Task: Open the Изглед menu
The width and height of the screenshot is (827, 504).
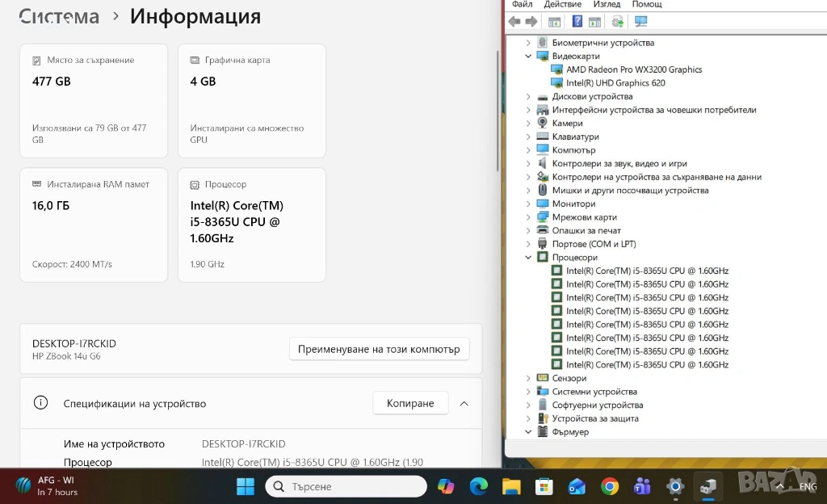Action: [x=606, y=4]
